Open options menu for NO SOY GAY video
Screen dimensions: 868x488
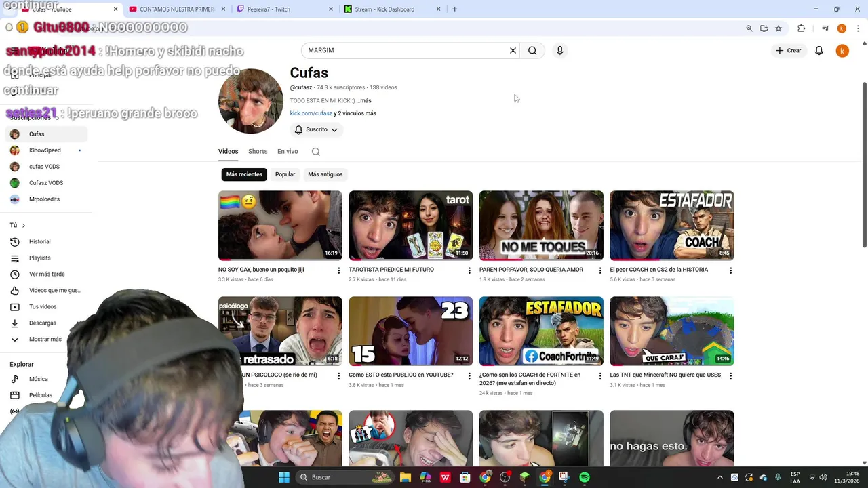(339, 270)
